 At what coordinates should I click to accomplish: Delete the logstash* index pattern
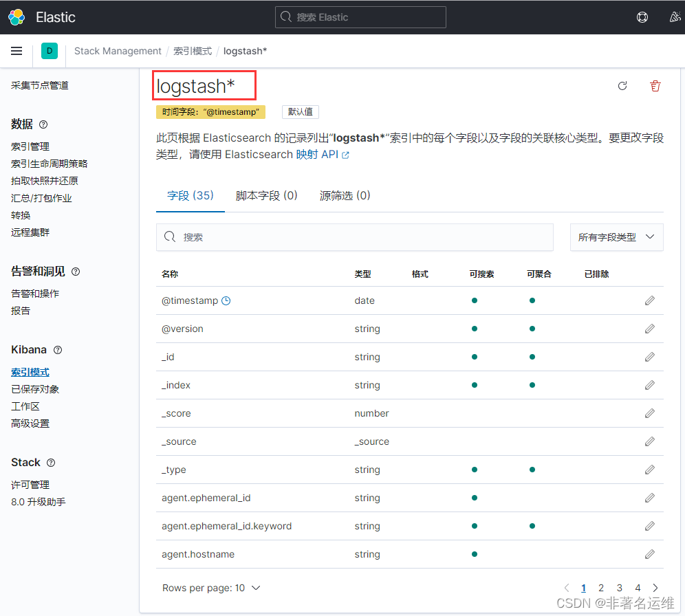click(655, 86)
